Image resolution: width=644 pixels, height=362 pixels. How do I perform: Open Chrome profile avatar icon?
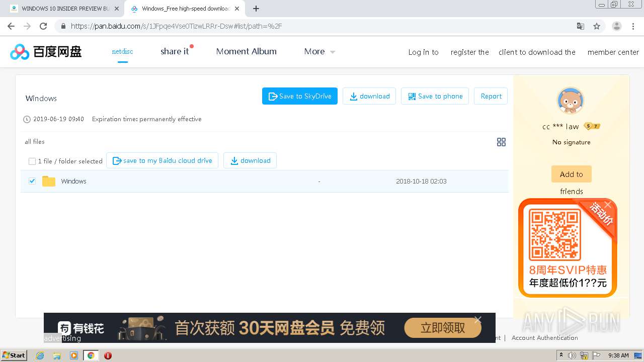point(616,26)
